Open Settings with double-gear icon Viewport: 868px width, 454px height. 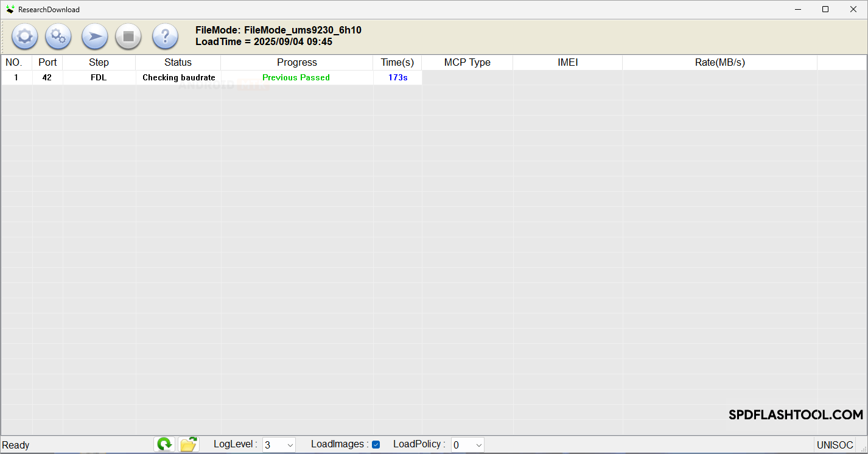[x=58, y=37]
